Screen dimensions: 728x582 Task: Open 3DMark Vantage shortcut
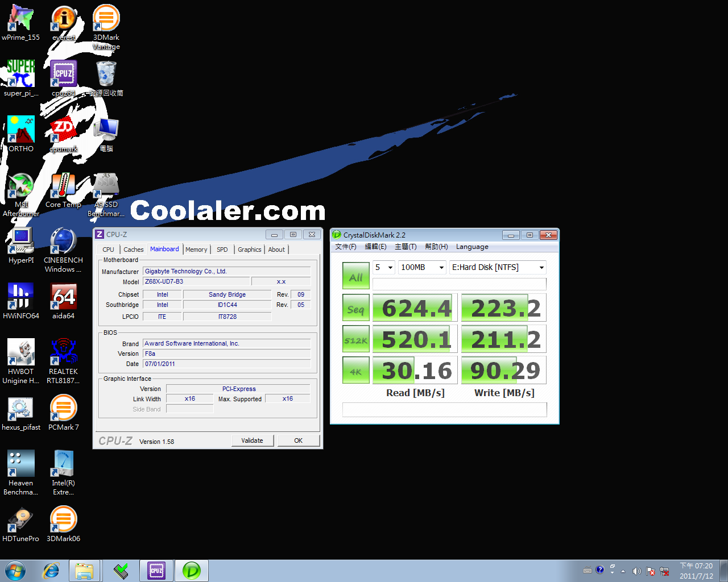(106, 27)
